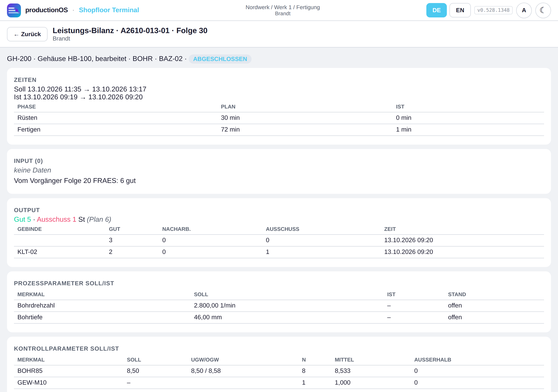Click the productionOS logo icon

pyautogui.click(x=14, y=10)
